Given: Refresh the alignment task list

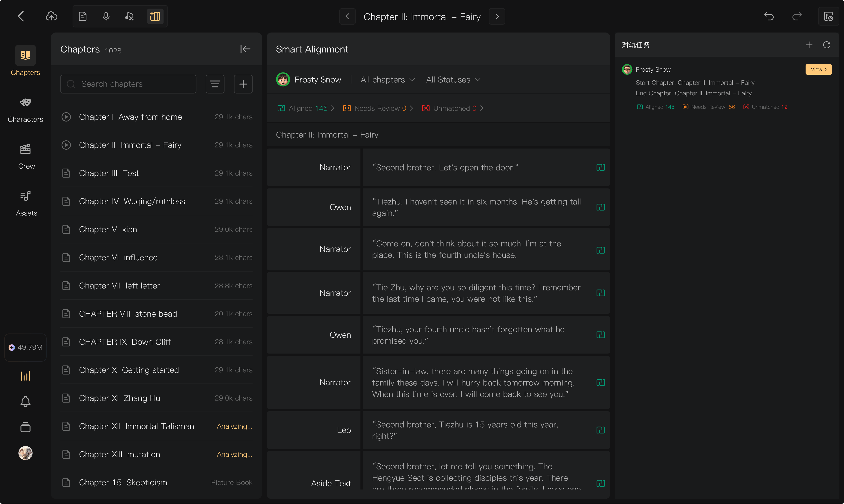Looking at the screenshot, I should coord(827,45).
